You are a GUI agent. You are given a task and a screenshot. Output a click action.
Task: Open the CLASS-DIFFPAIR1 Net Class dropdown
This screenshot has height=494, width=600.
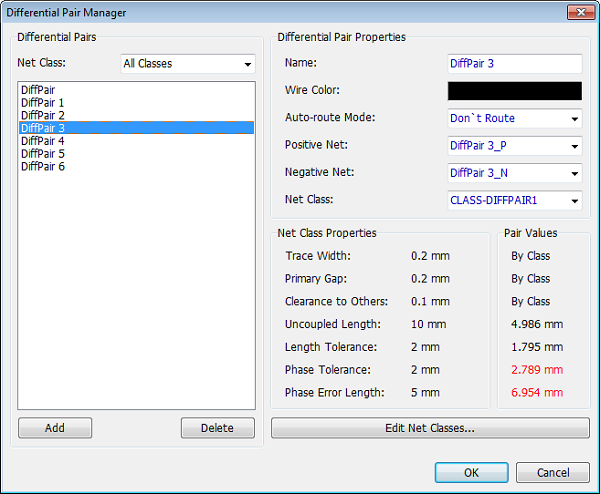pos(515,200)
